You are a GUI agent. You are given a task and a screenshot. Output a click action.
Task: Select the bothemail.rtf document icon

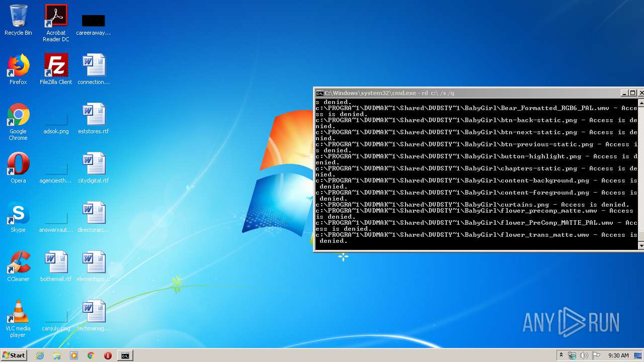tap(56, 267)
